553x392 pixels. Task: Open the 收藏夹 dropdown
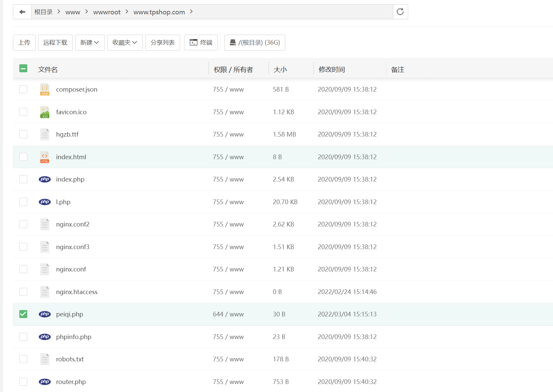pos(125,43)
